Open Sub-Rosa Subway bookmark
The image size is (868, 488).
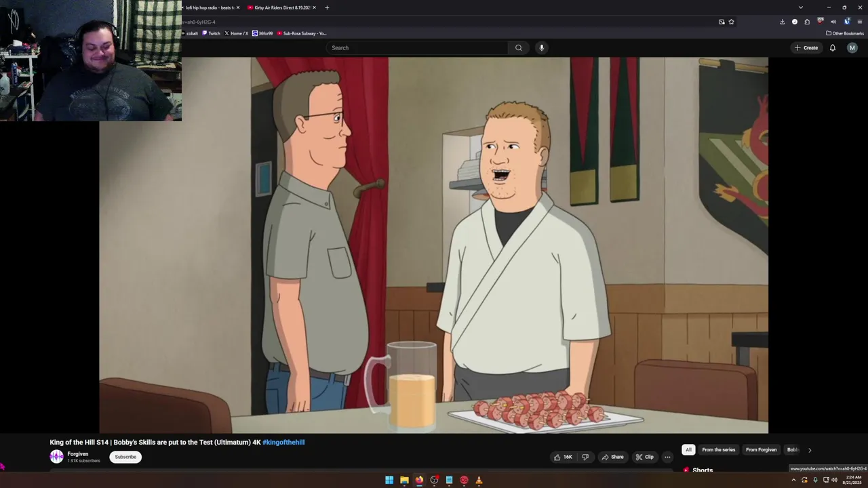pos(302,33)
